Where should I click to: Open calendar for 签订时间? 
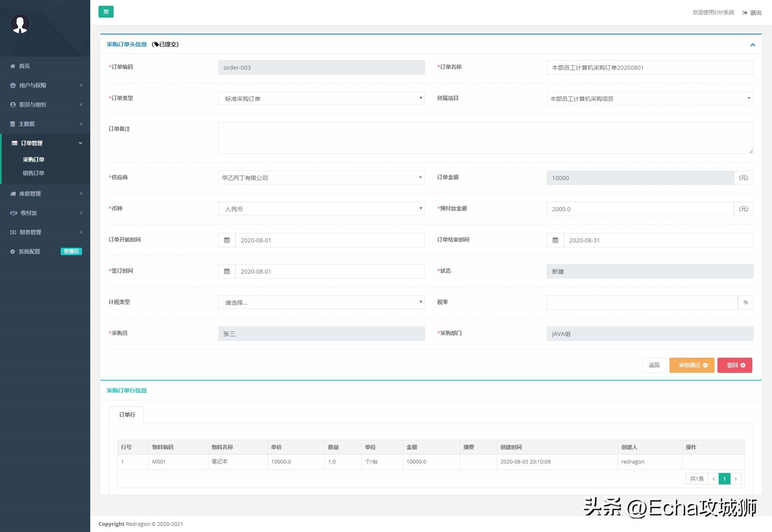(x=227, y=271)
